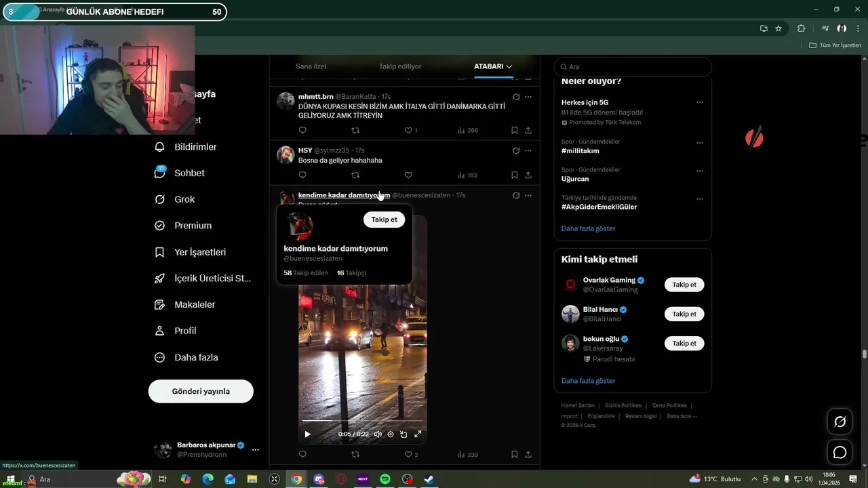Repost HSY's tweet
This screenshot has height=488, width=868.
(355, 175)
